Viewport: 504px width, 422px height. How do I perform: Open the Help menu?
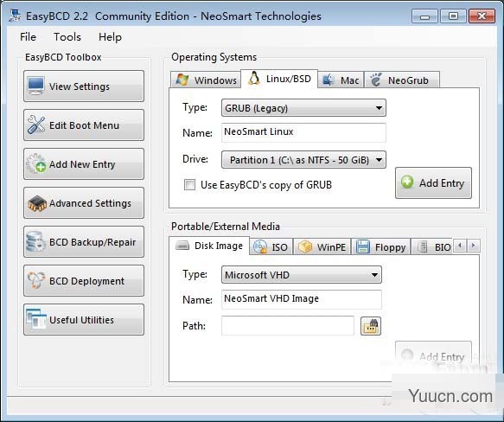point(110,36)
